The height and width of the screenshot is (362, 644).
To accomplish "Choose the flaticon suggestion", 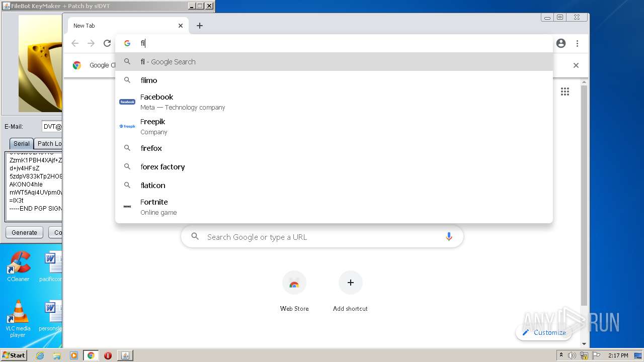I will coord(334,186).
